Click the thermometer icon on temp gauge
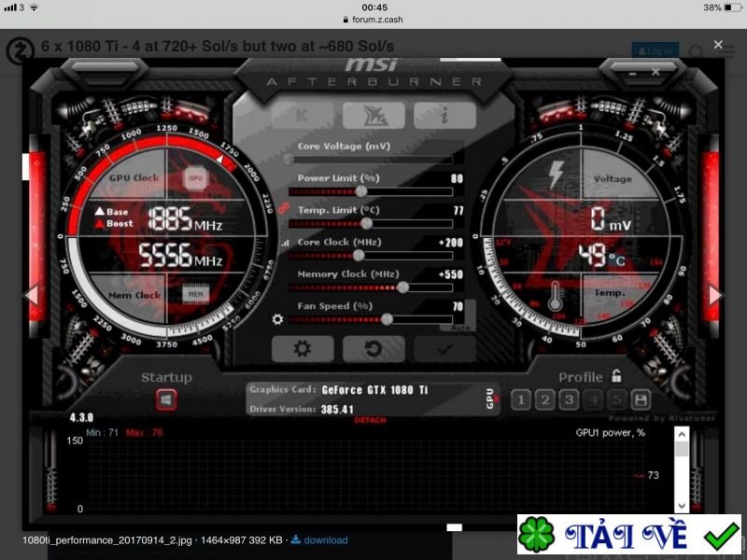 [x=555, y=296]
